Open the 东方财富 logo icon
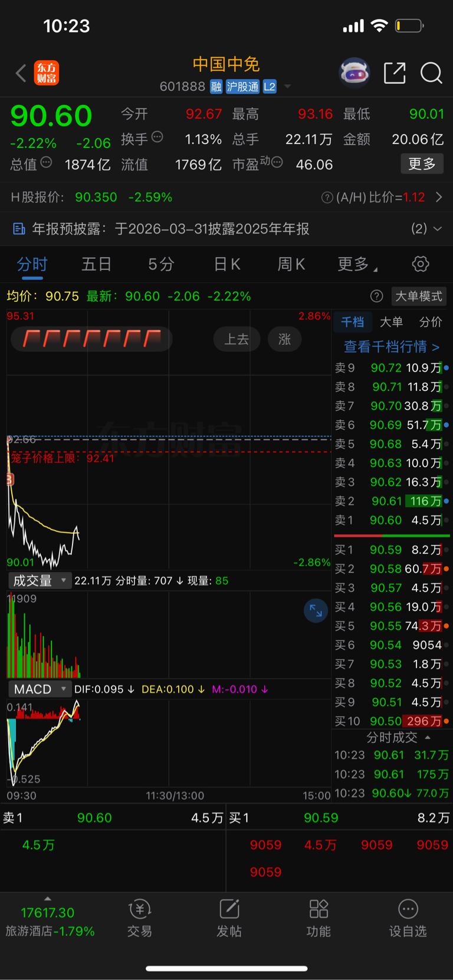The height and width of the screenshot is (980, 453). (x=47, y=73)
